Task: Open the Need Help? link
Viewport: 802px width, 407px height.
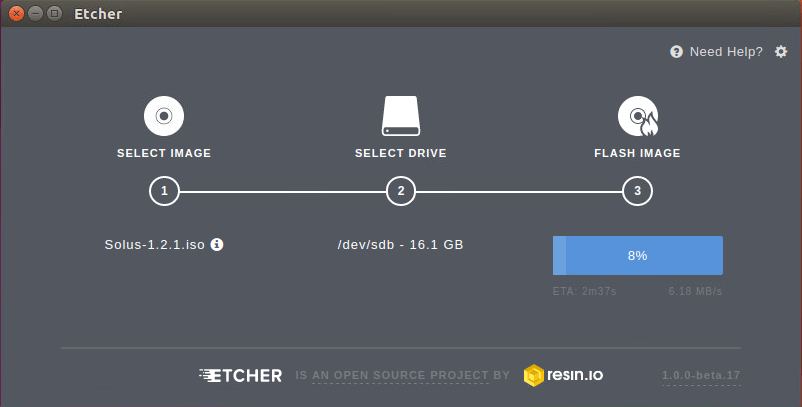Action: (x=726, y=52)
